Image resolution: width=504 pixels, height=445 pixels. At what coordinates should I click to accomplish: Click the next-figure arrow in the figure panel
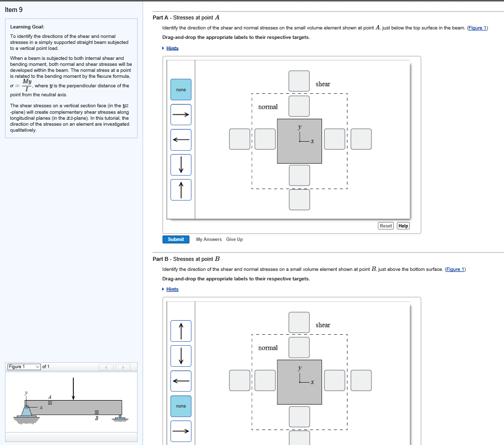point(123,367)
